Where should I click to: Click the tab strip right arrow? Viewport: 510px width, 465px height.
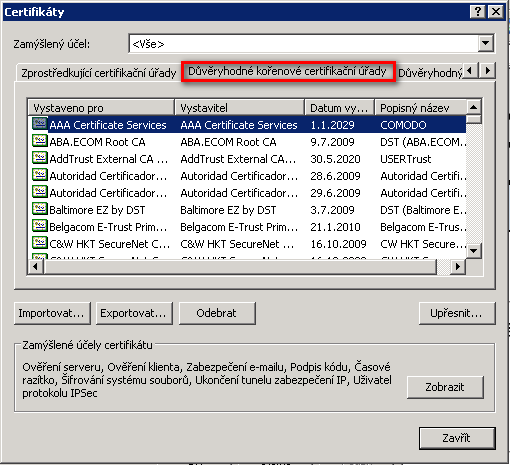tap(488, 71)
